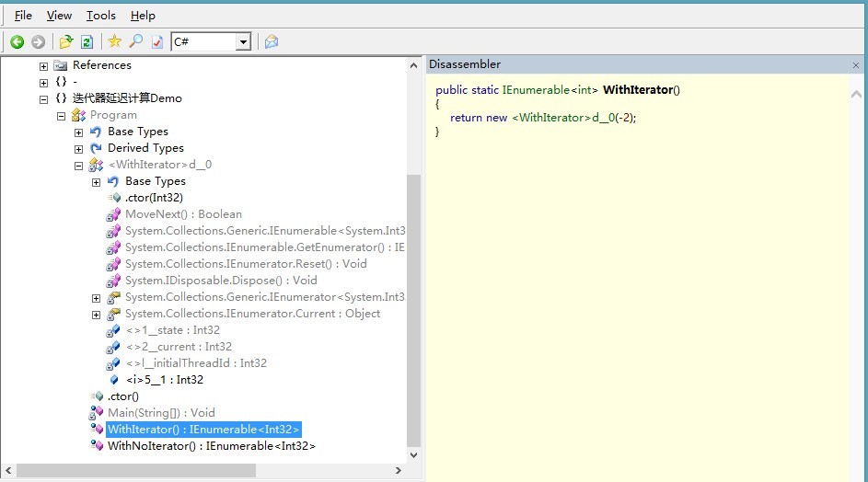Click the horizontal scrollbar left arrow
Image resolution: width=868 pixels, height=482 pixels.
click(x=8, y=470)
